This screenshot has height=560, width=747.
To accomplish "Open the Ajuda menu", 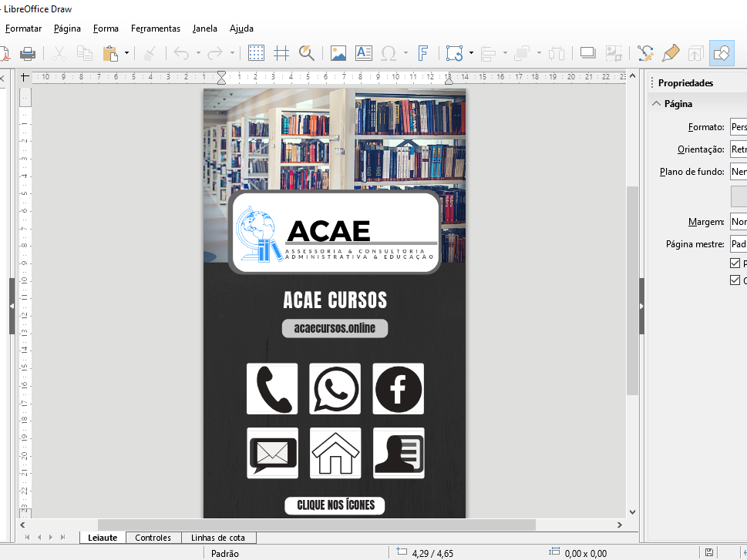I will pos(241,29).
